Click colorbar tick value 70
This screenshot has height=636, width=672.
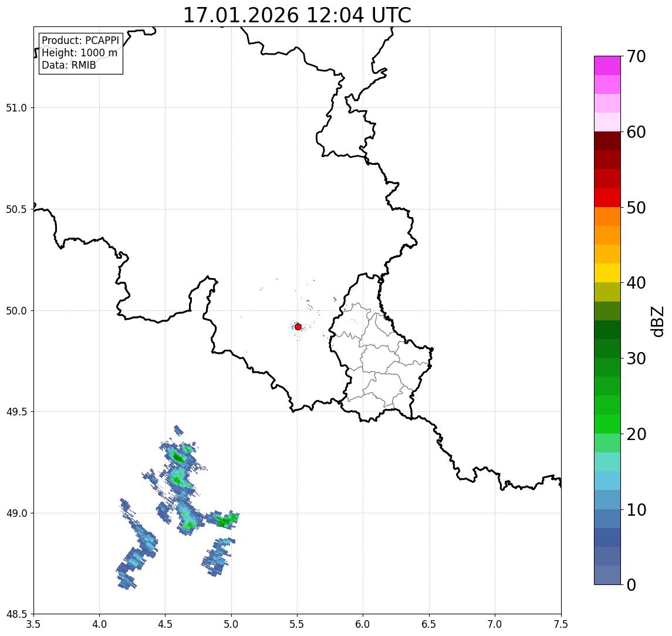(x=636, y=56)
